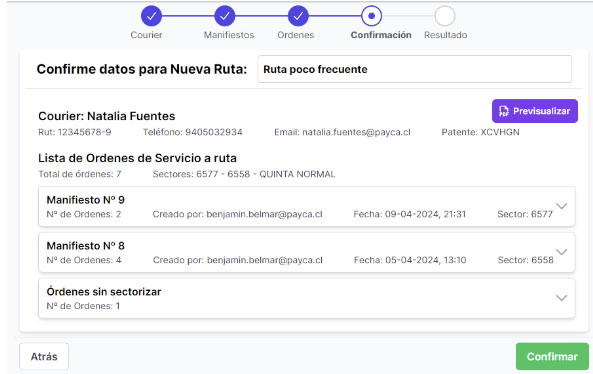Click the 'Teléfono: 9405032934' text
593x374 pixels.
192,132
